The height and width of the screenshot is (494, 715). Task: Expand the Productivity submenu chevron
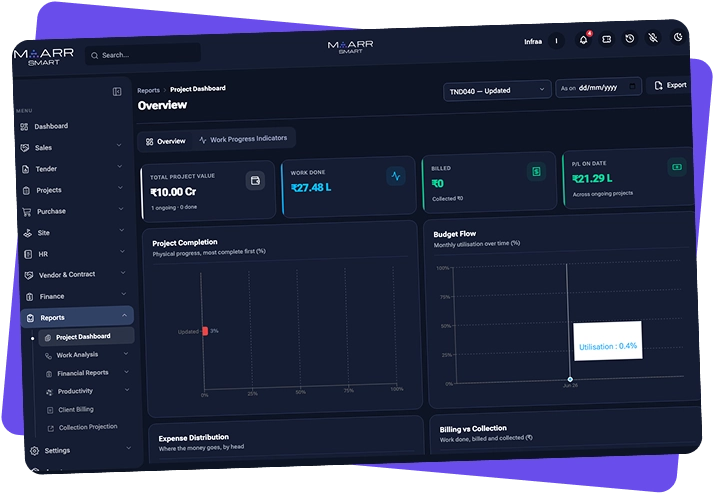127,390
